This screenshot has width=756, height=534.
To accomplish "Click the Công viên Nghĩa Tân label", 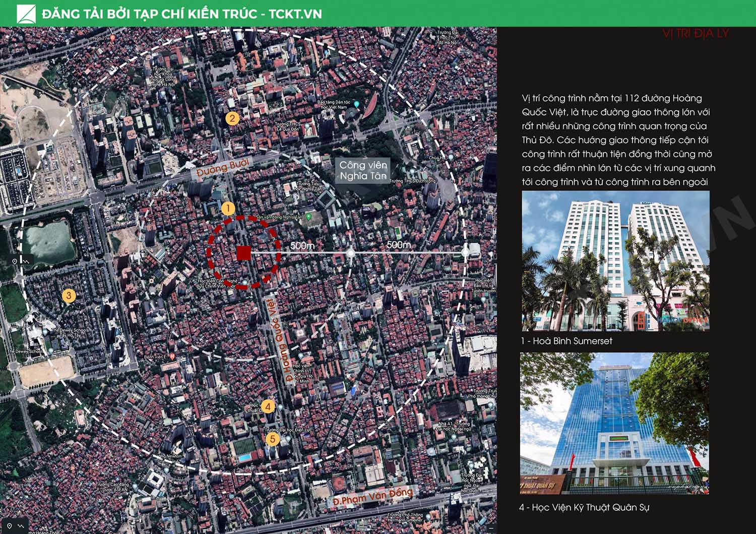I will (x=363, y=170).
